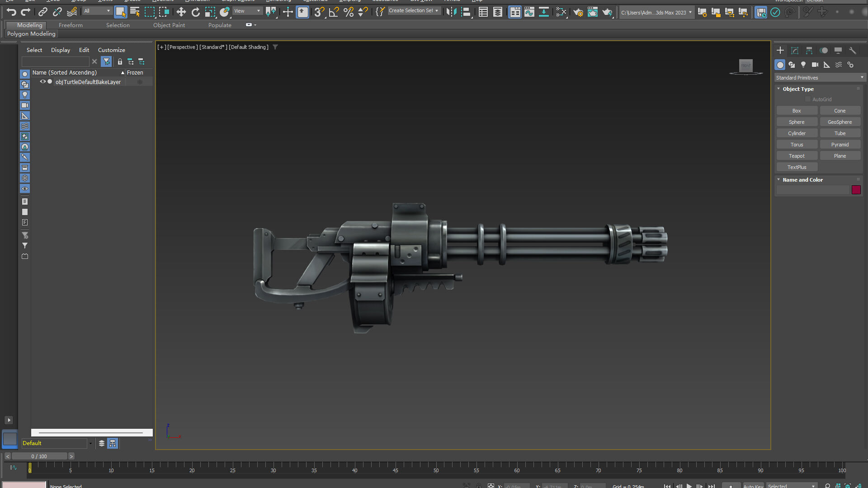
Task: Open the Utilities wrench panel
Action: (x=853, y=51)
